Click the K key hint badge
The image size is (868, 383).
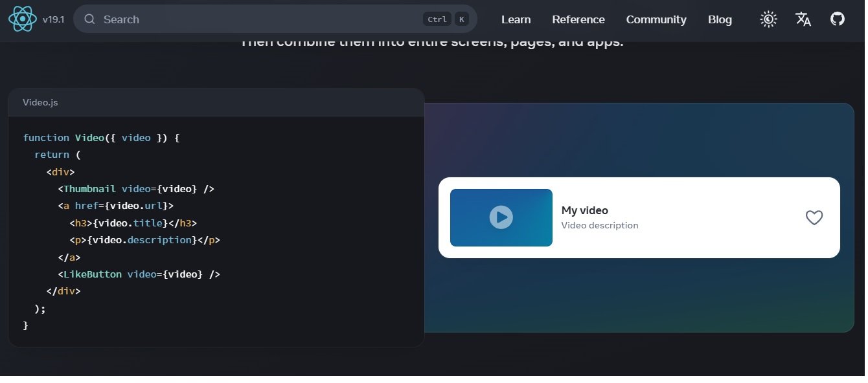pyautogui.click(x=461, y=19)
